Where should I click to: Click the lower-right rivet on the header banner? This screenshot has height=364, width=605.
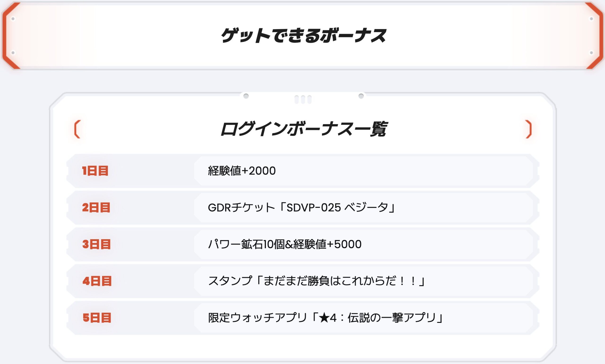tap(591, 53)
